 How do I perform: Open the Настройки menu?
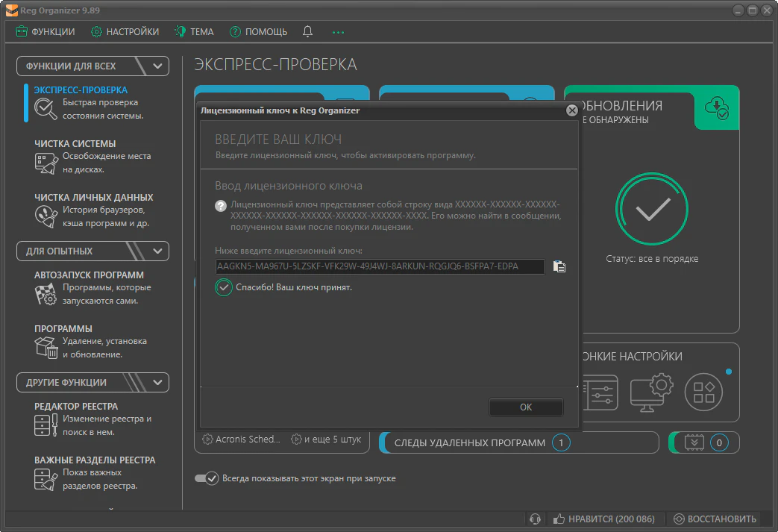tap(125, 31)
